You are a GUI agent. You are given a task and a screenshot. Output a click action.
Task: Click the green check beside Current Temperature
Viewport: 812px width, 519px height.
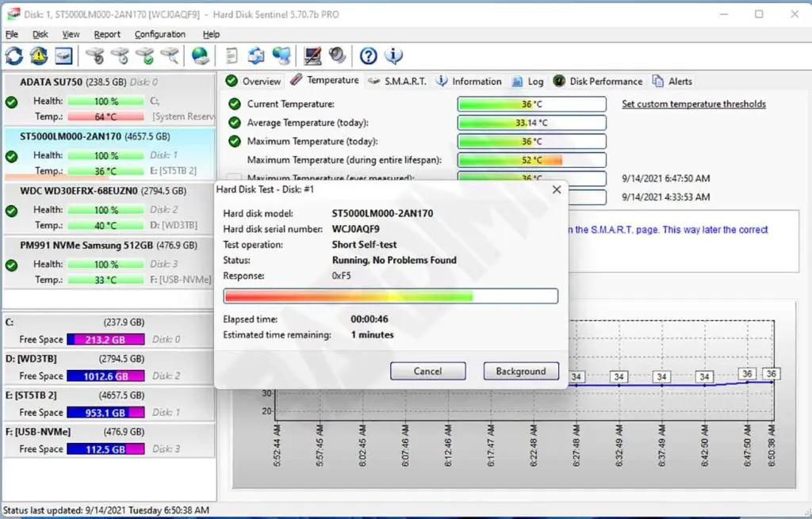235,104
